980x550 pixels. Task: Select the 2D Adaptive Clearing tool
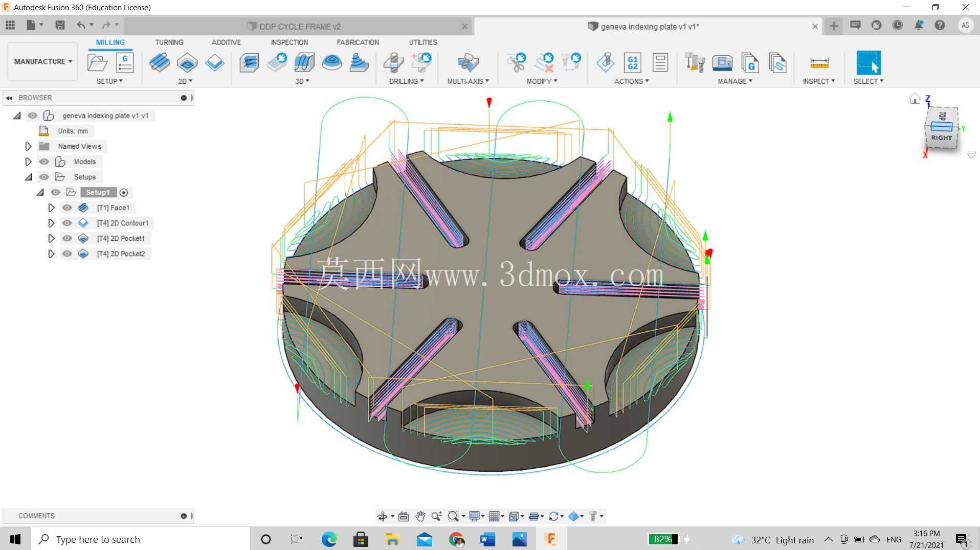(160, 63)
